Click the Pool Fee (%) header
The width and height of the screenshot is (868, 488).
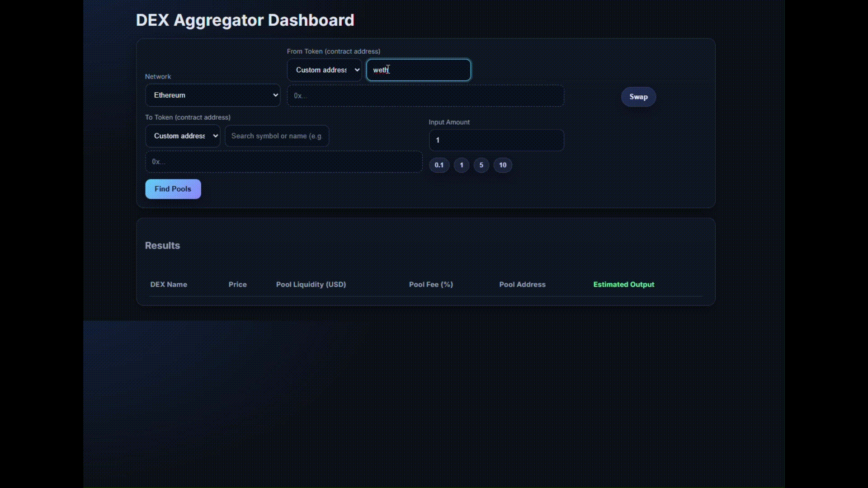pyautogui.click(x=430, y=284)
